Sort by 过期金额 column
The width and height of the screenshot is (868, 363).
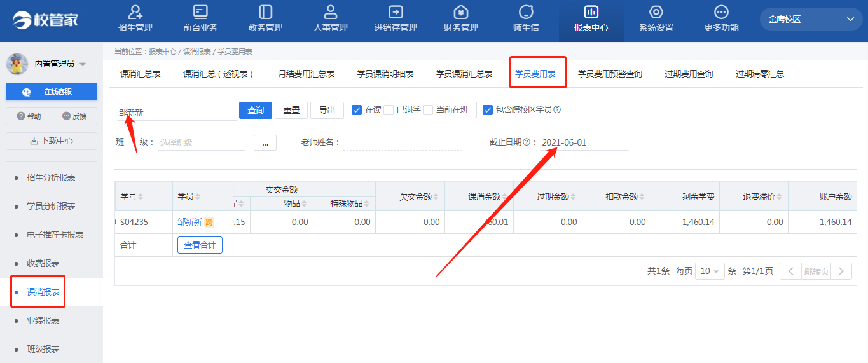(x=572, y=196)
